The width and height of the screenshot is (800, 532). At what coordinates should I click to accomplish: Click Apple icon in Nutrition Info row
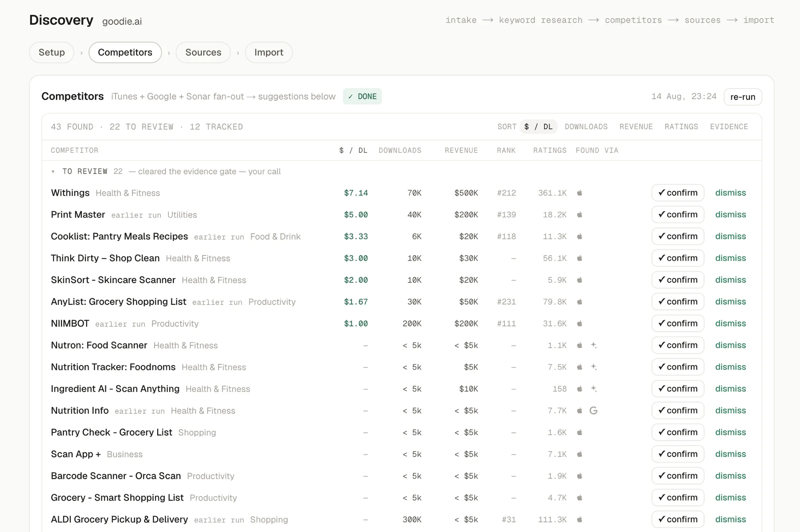(x=580, y=410)
